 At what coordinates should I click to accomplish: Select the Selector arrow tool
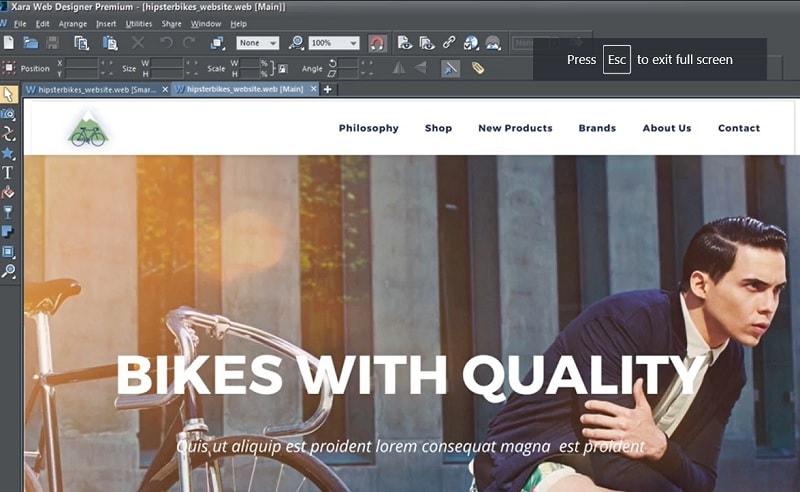(x=8, y=94)
